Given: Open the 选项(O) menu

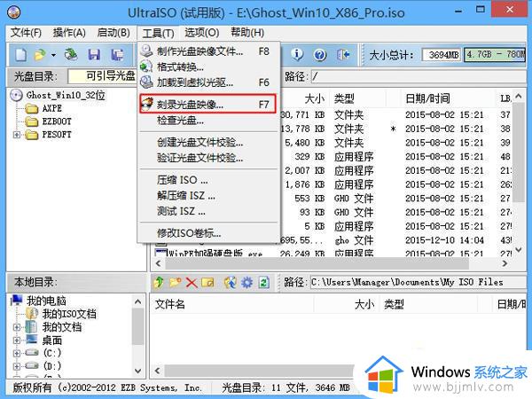Looking at the screenshot, I should pos(201,33).
